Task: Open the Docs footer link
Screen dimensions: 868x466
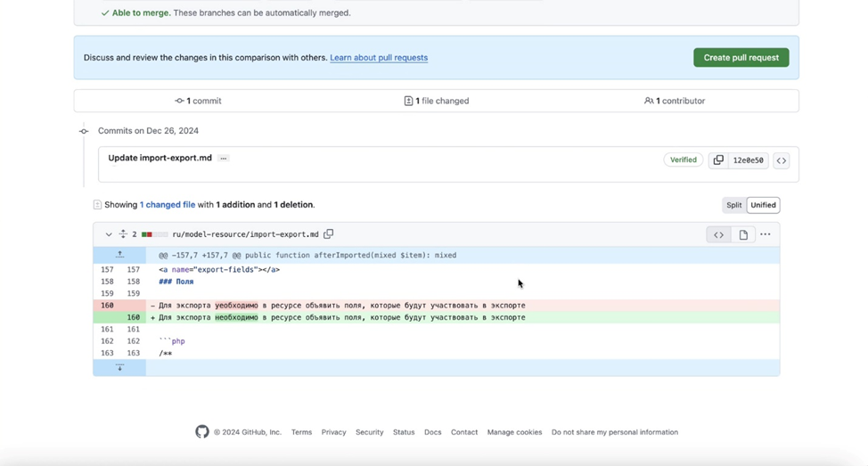Action: pyautogui.click(x=433, y=432)
